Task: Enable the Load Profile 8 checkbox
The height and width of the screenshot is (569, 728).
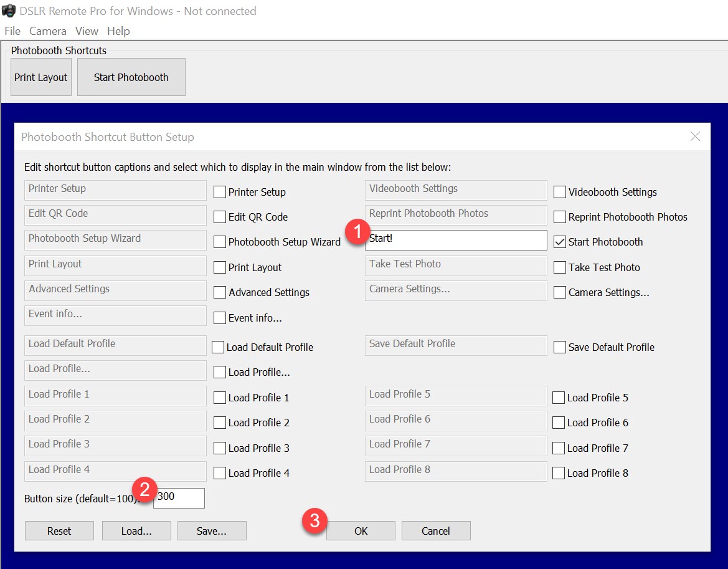Action: point(559,473)
